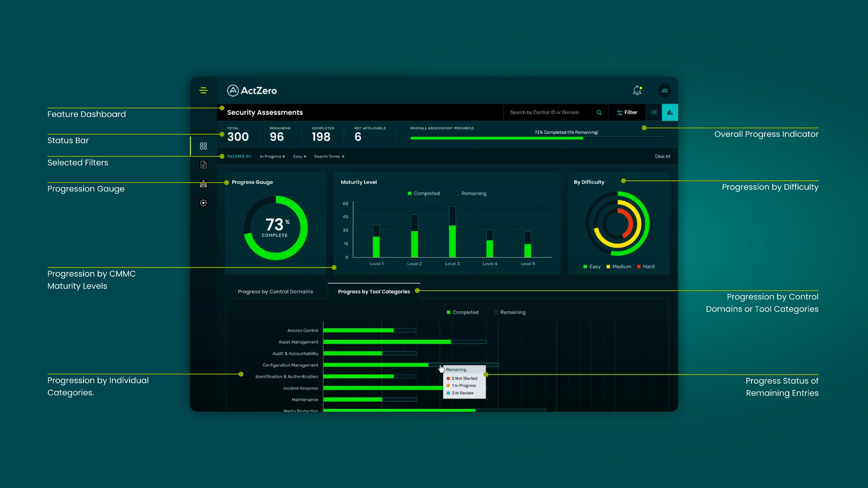Open the JD user avatar
Viewport: 868px width, 488px height.
(664, 91)
